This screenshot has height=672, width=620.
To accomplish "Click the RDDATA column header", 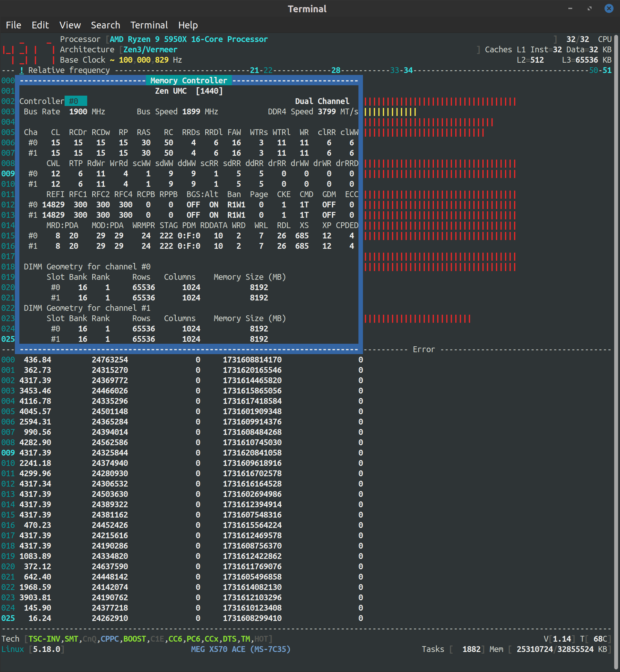I will [x=214, y=225].
